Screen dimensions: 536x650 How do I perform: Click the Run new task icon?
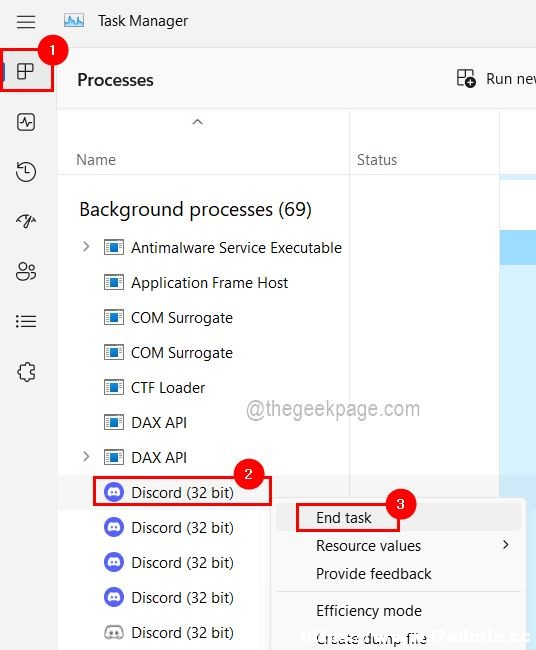point(466,78)
